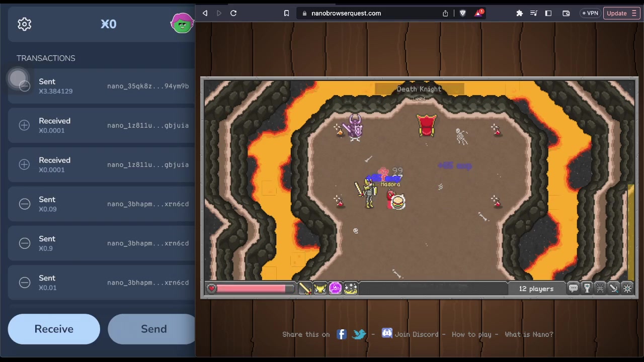644x362 pixels.
Task: Click the red throne chair
Action: pyautogui.click(x=427, y=125)
